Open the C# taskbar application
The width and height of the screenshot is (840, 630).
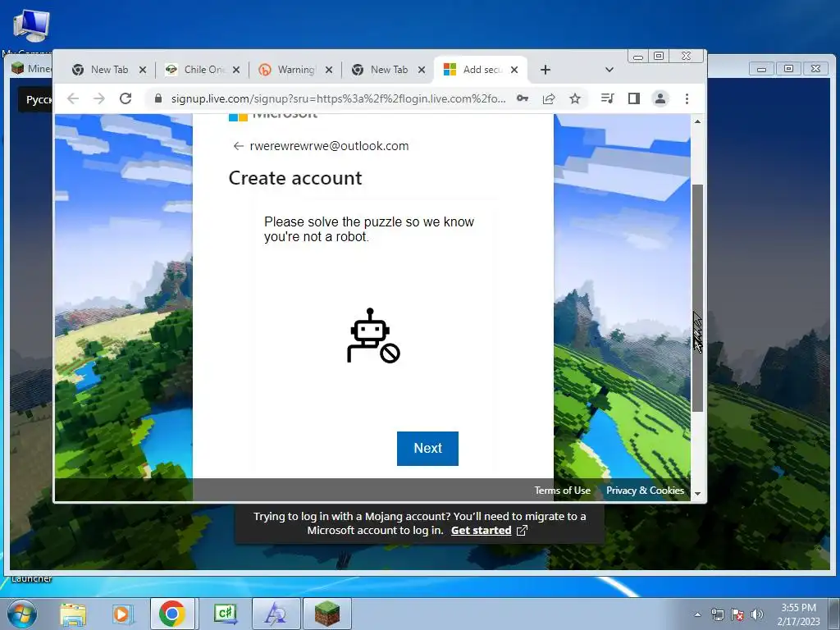pos(226,614)
